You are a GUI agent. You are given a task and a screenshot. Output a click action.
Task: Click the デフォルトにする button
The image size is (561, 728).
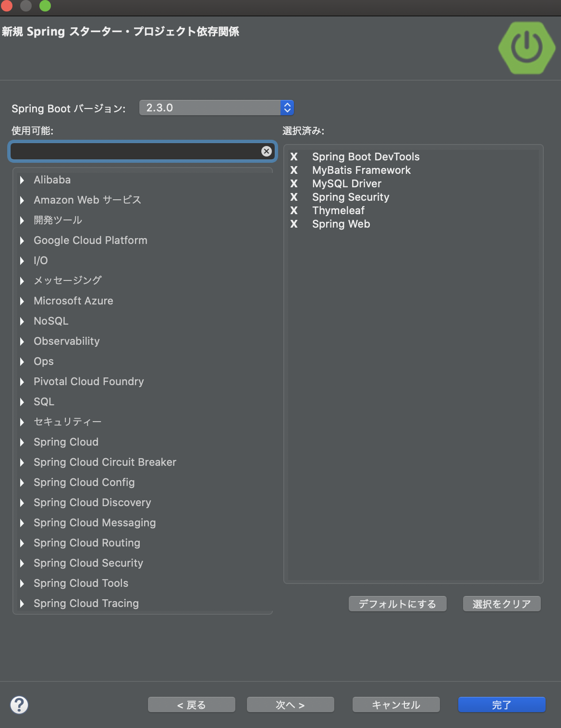pos(397,604)
